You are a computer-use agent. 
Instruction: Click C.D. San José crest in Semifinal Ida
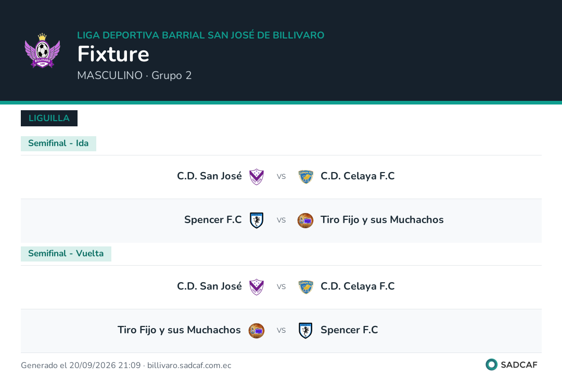pos(257,176)
